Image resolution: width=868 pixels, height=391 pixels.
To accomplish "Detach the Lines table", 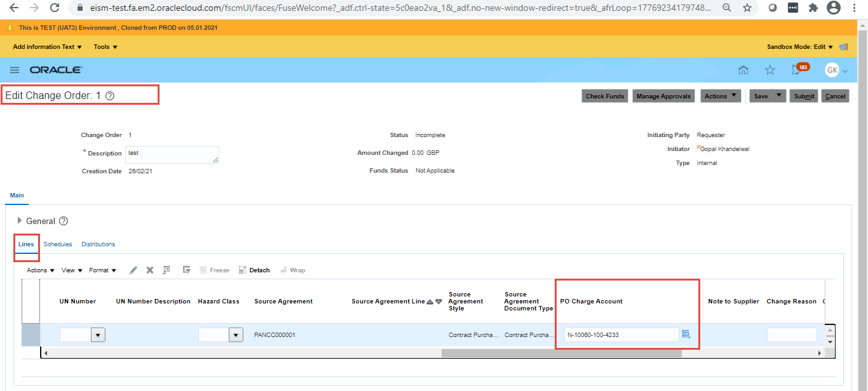I will [254, 270].
